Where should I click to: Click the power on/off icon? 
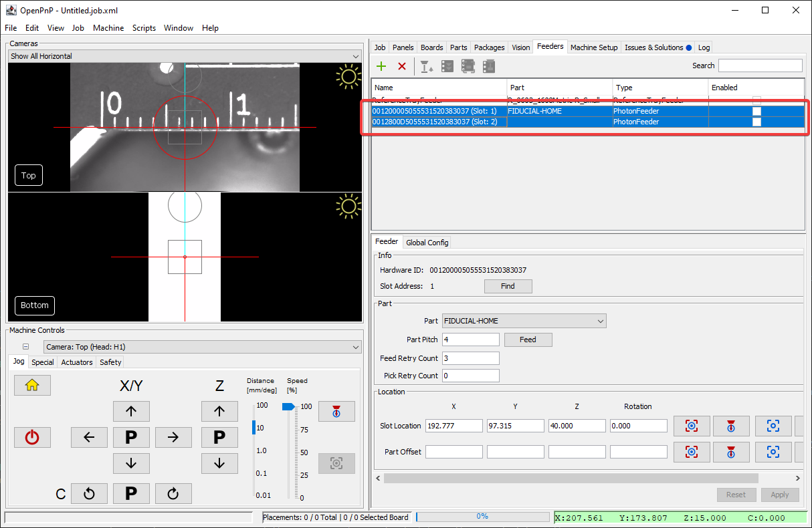click(32, 437)
